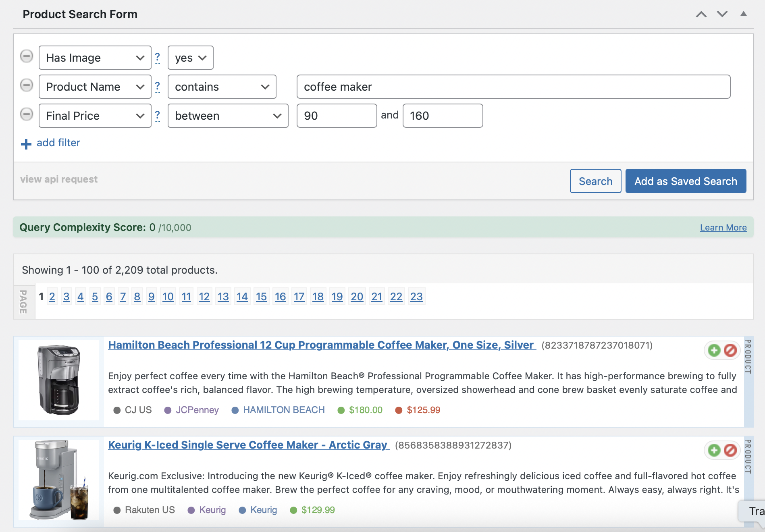The width and height of the screenshot is (765, 532).
Task: Click the JCPenney merchant label
Action: 197,410
